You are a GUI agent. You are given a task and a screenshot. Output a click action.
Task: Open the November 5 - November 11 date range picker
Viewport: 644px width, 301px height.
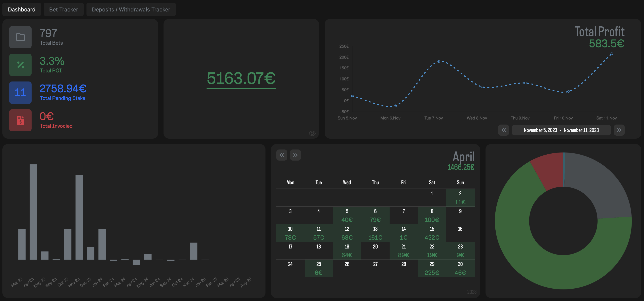coord(561,130)
